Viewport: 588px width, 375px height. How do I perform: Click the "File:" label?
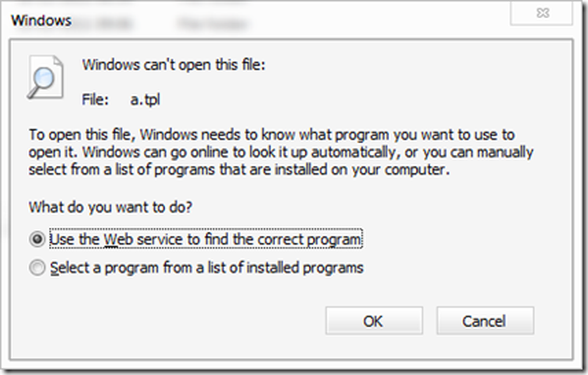[95, 99]
